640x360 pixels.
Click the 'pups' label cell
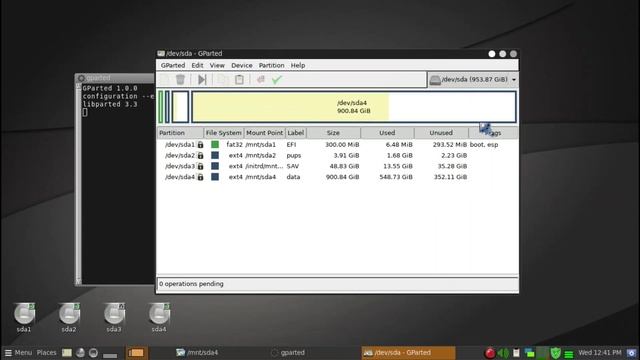294,156
